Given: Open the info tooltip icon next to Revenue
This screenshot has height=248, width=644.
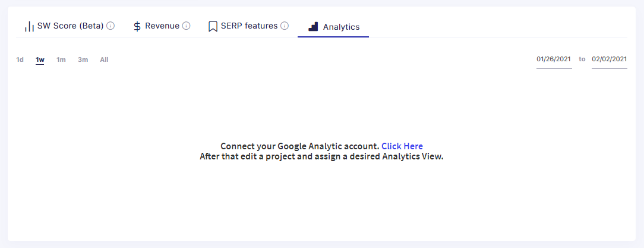Looking at the screenshot, I should (x=186, y=26).
